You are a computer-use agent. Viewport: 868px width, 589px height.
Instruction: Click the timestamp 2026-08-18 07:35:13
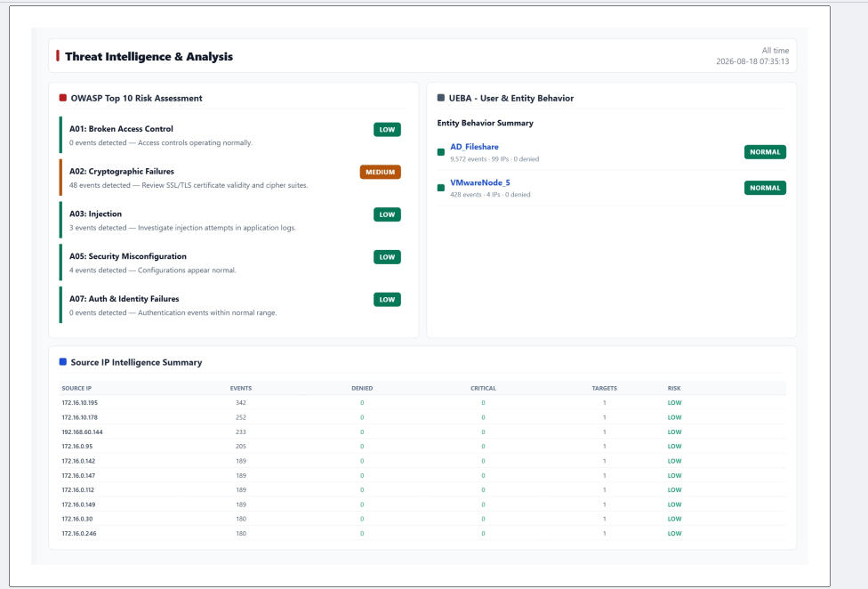(x=752, y=61)
